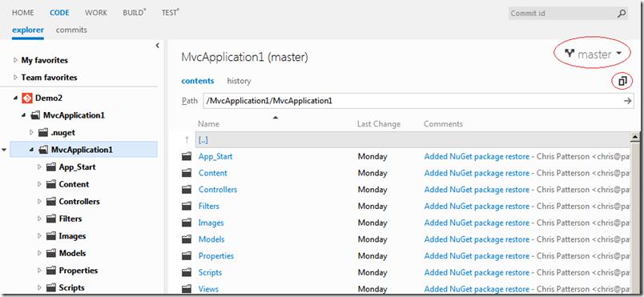The height and width of the screenshot is (297, 644).
Task: Click the copy path icon below master
Action: point(622,82)
